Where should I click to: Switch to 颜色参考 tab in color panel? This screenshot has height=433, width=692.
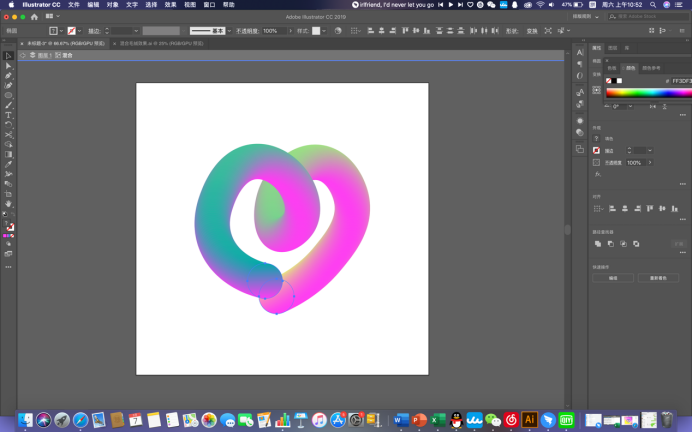click(x=651, y=68)
